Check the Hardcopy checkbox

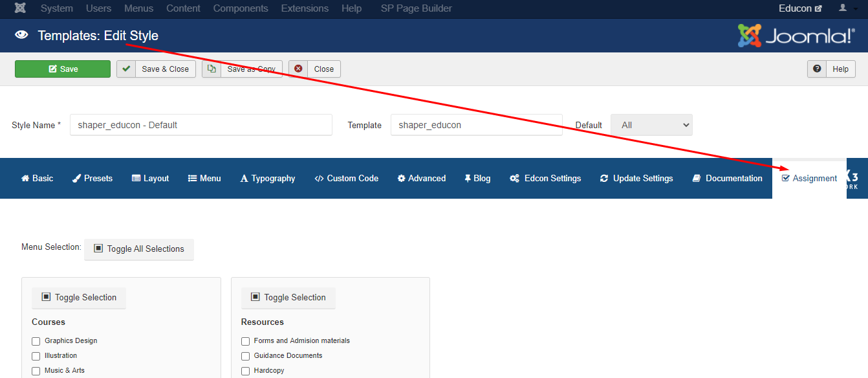246,371
